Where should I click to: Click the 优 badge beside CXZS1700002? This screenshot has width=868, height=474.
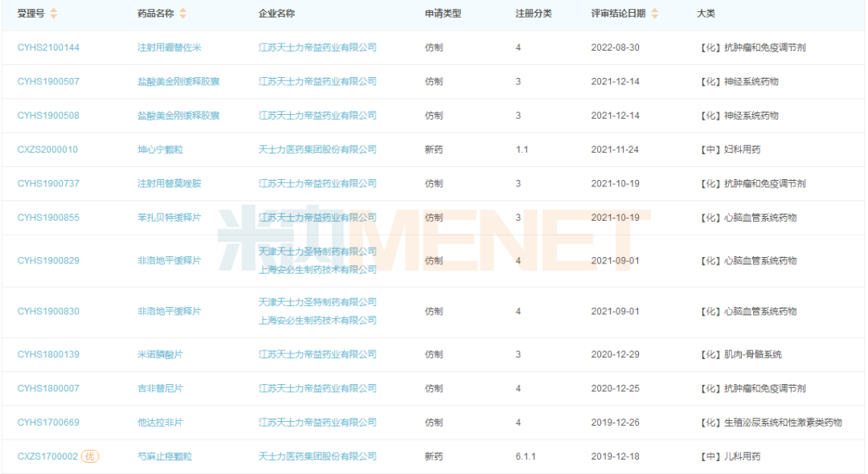pyautogui.click(x=90, y=456)
